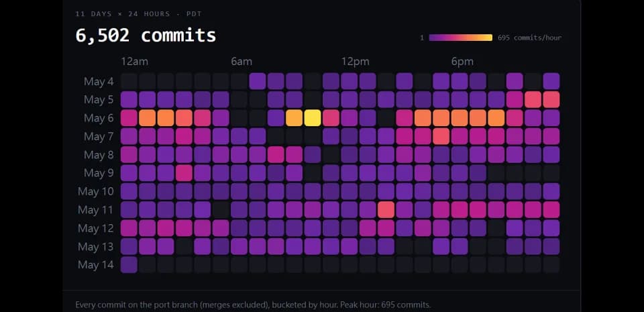This screenshot has height=312, width=644.
Task: Select the lone purple May 14 12am cell
Action: 129,265
